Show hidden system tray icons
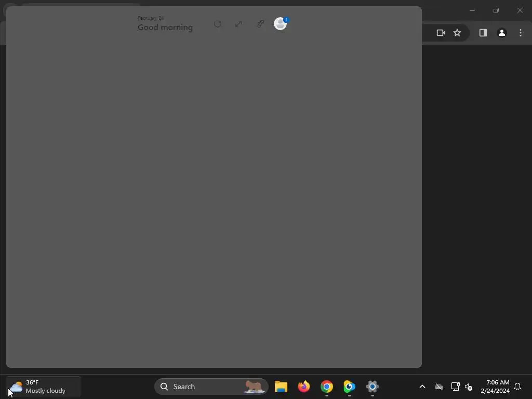 click(x=422, y=387)
